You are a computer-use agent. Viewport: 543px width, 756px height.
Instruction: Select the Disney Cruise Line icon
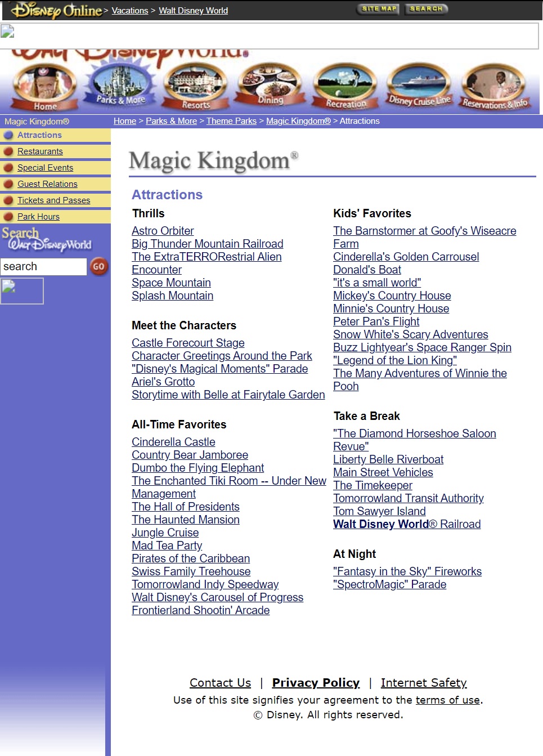(419, 84)
